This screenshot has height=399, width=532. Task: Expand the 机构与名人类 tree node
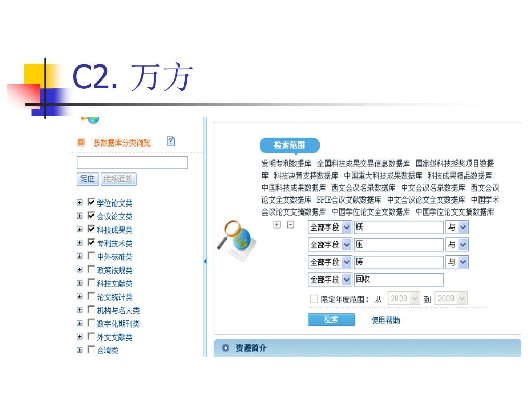coord(79,310)
